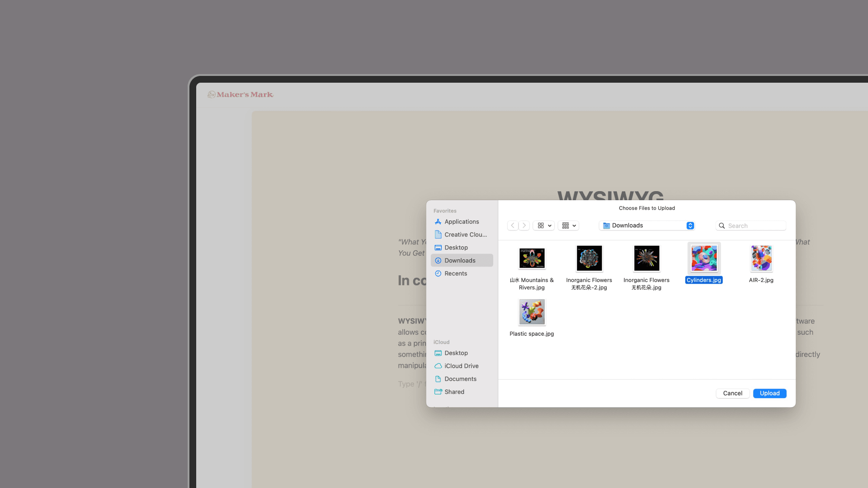Open Creative Cloud folder in sidebar
Image resolution: width=868 pixels, height=488 pixels.
click(465, 235)
